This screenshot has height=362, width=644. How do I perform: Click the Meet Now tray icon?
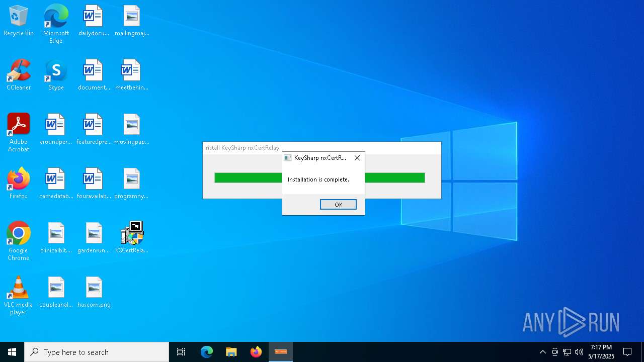coord(555,352)
